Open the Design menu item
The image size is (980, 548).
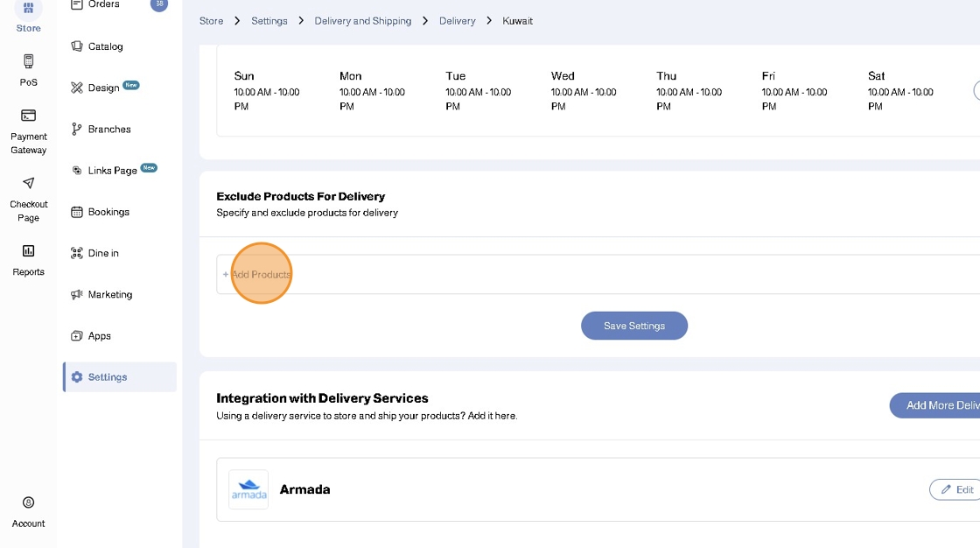103,88
